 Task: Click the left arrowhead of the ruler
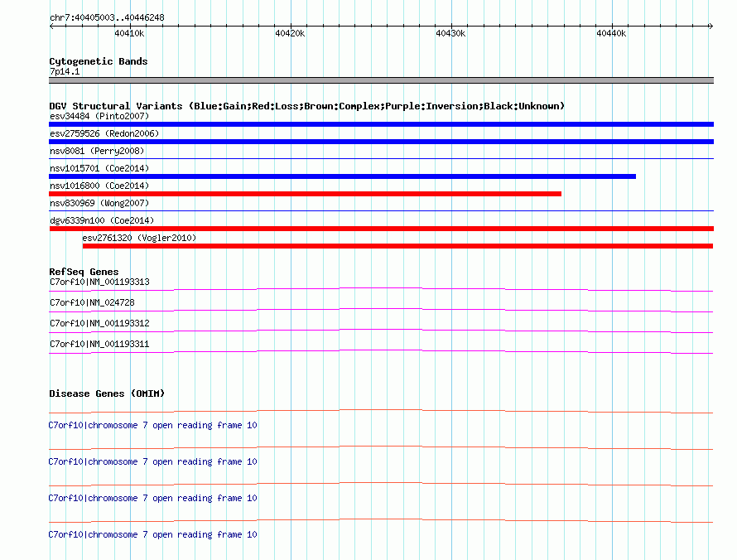click(x=51, y=26)
